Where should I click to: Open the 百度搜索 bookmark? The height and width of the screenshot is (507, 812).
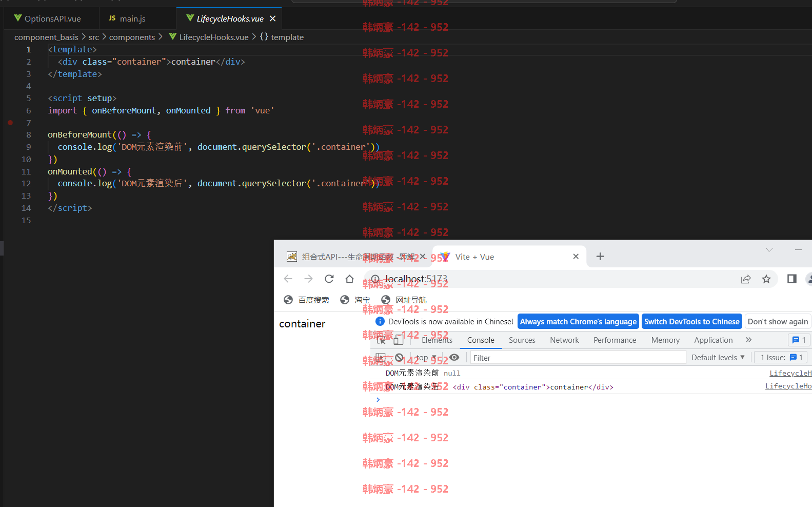pyautogui.click(x=307, y=300)
